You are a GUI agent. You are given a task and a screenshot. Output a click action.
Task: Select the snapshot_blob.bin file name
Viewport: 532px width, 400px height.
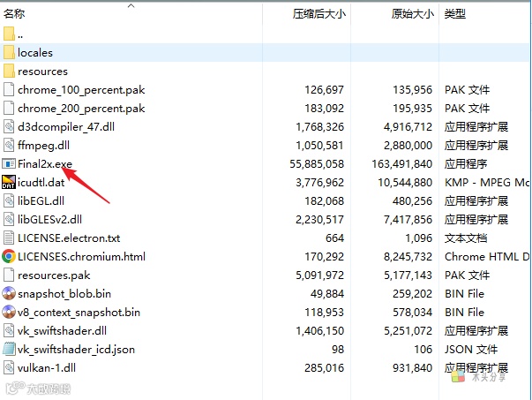click(x=64, y=294)
